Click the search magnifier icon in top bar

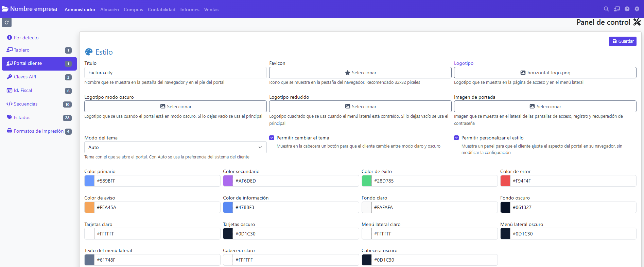606,9
